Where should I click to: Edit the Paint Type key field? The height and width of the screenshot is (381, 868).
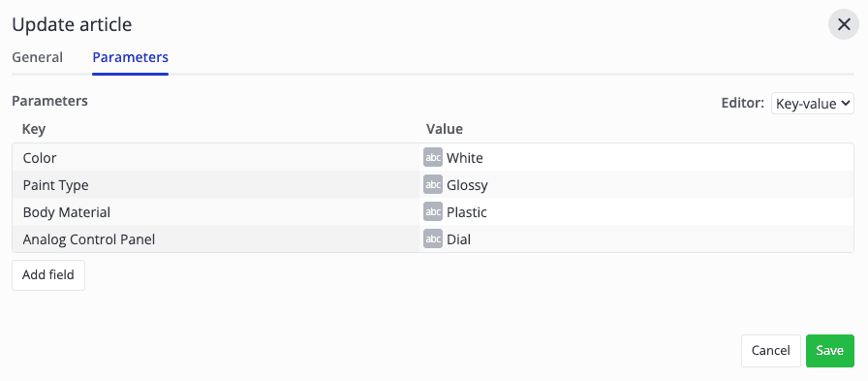pos(216,185)
